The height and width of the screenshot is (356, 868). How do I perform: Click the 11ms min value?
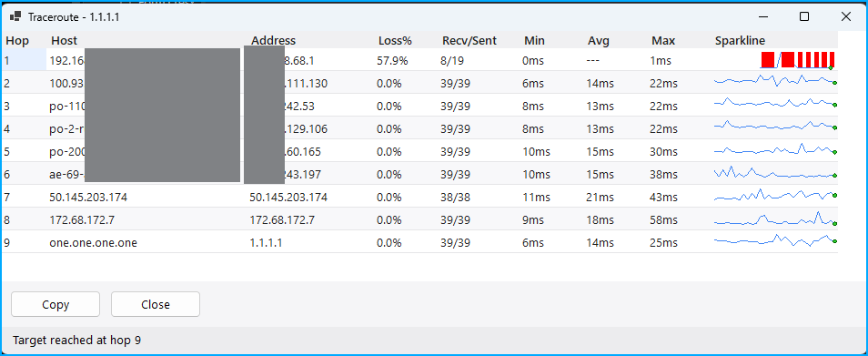coord(536,197)
